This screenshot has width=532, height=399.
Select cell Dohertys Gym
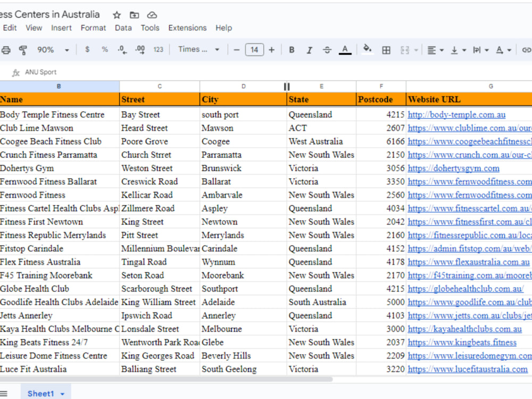click(60, 168)
